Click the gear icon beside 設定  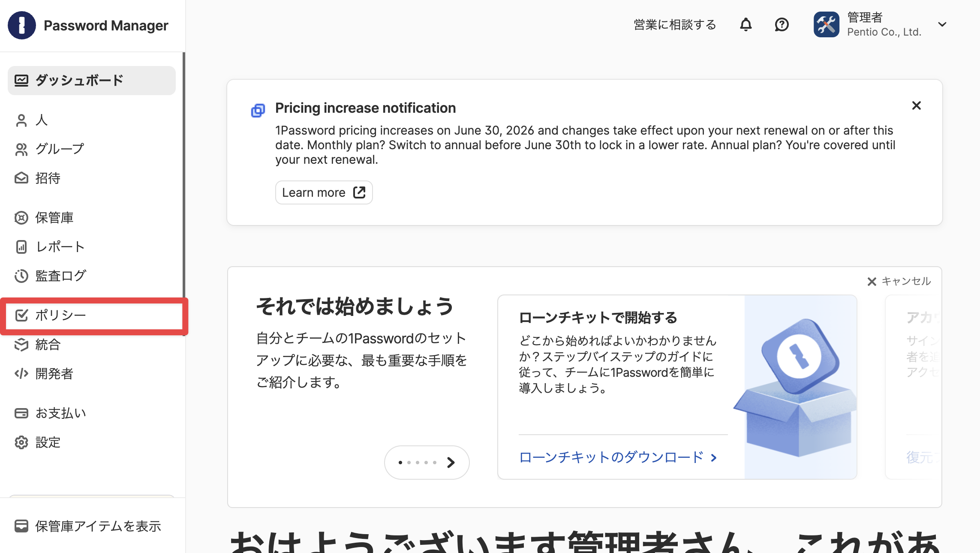pos(21,442)
